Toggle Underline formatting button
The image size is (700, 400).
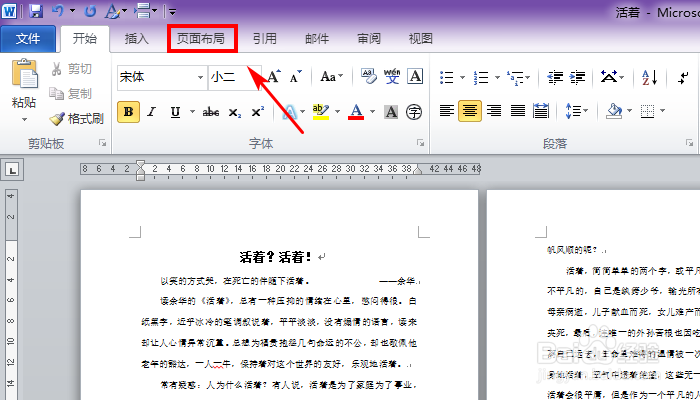click(175, 112)
